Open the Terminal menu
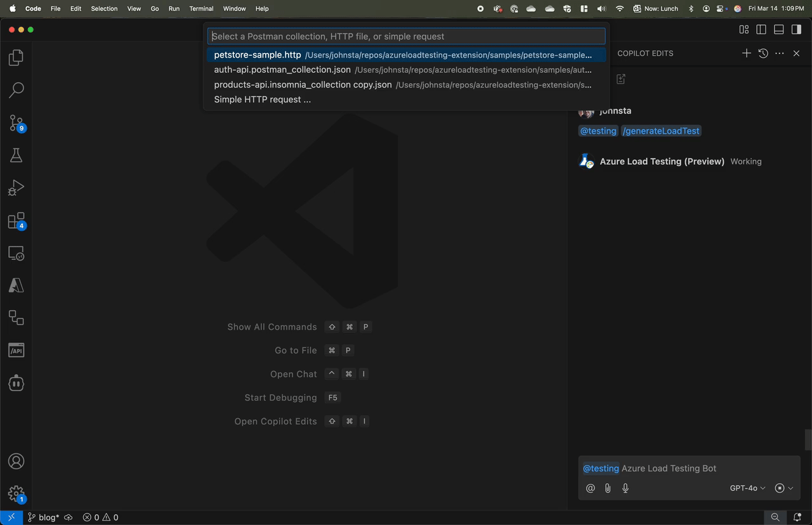This screenshot has width=812, height=525. [x=201, y=9]
